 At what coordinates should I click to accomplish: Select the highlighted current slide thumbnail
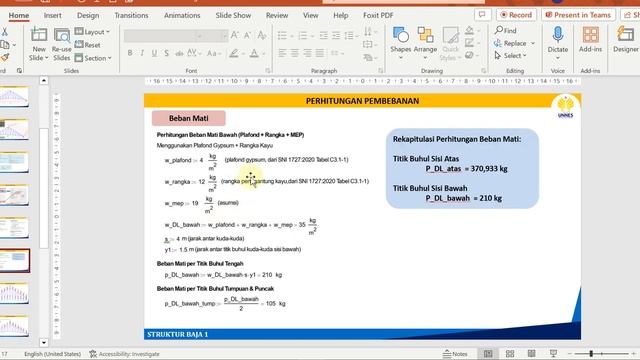pyautogui.click(x=15, y=260)
